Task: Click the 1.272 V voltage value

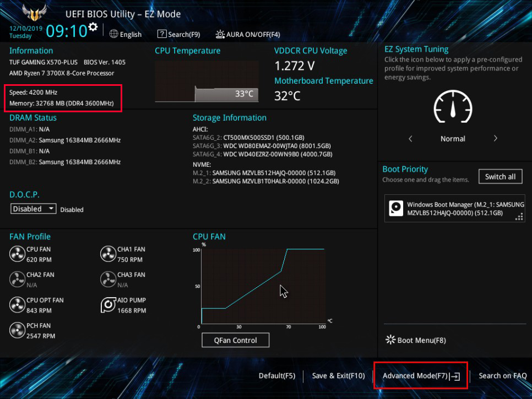Action: [x=295, y=65]
